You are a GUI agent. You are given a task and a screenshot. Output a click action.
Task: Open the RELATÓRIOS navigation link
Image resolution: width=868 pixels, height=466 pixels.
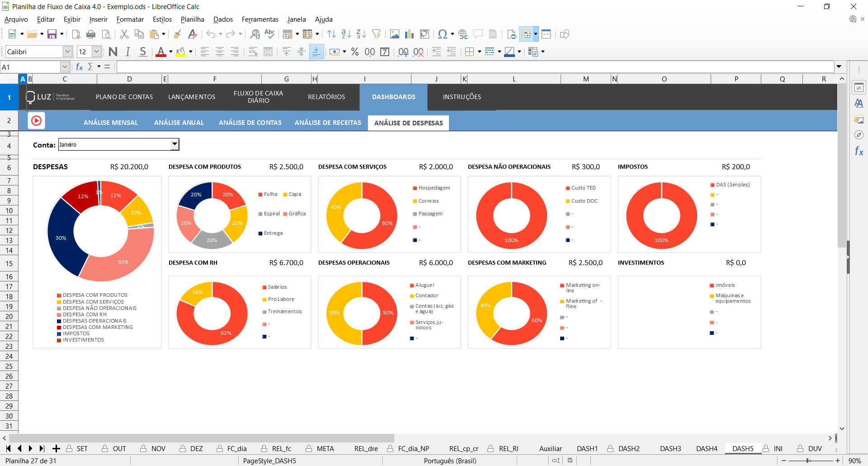point(326,97)
